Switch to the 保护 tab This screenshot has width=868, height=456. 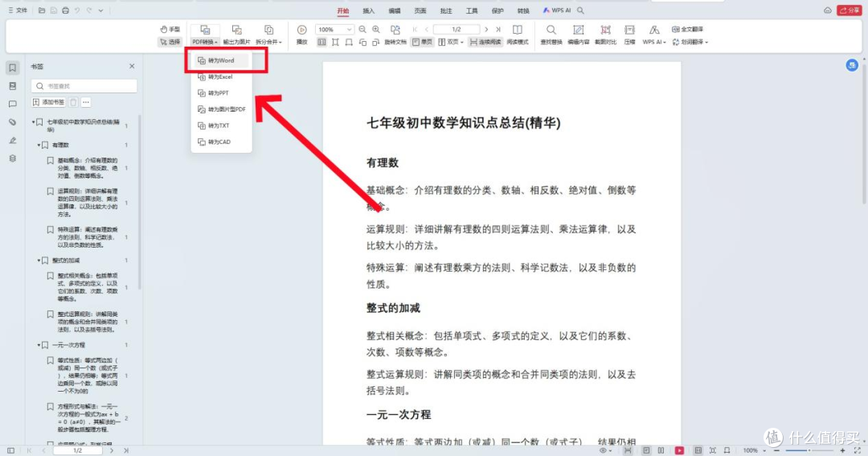(x=497, y=10)
